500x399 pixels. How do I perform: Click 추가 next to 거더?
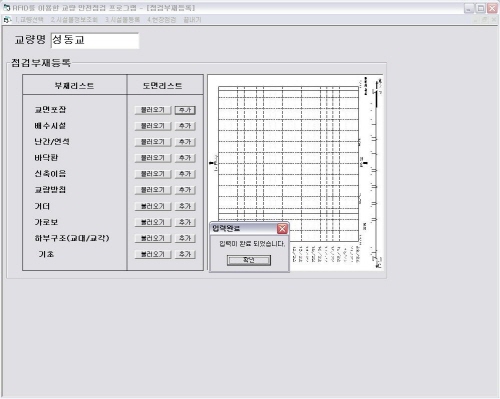pos(185,206)
